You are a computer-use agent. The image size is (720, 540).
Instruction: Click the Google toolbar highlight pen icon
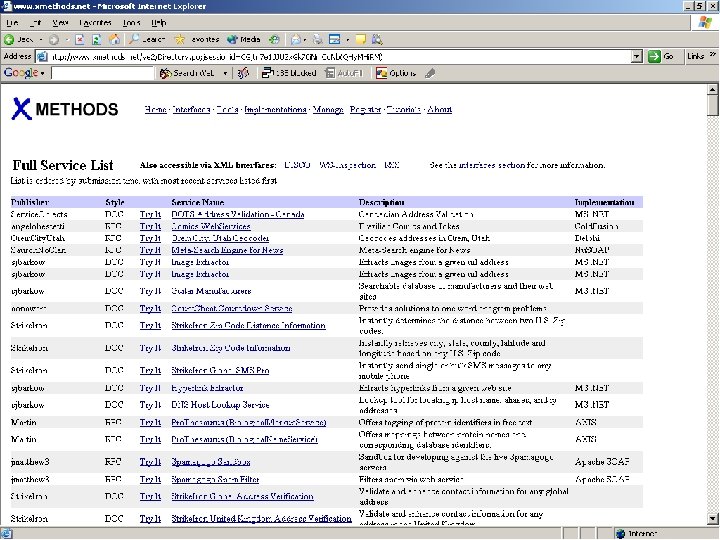click(430, 73)
